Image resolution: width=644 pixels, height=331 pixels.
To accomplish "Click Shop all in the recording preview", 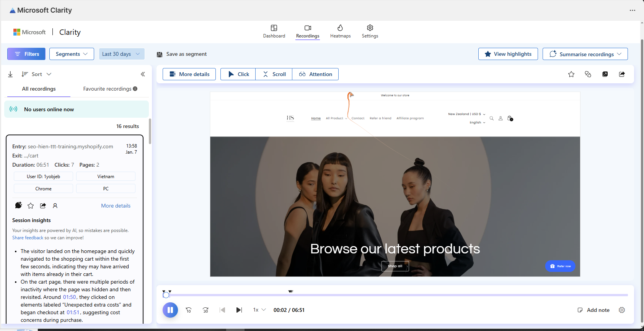I will (x=395, y=266).
